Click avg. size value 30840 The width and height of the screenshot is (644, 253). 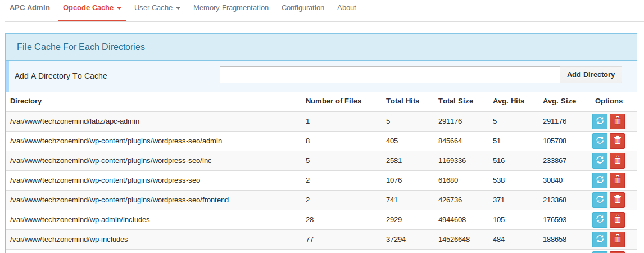[x=553, y=180]
